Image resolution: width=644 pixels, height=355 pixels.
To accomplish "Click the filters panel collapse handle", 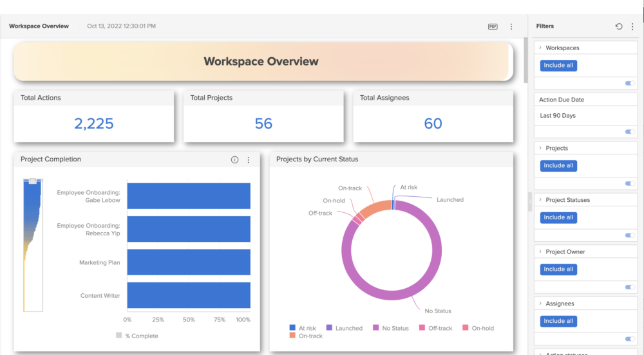I will [x=529, y=201].
